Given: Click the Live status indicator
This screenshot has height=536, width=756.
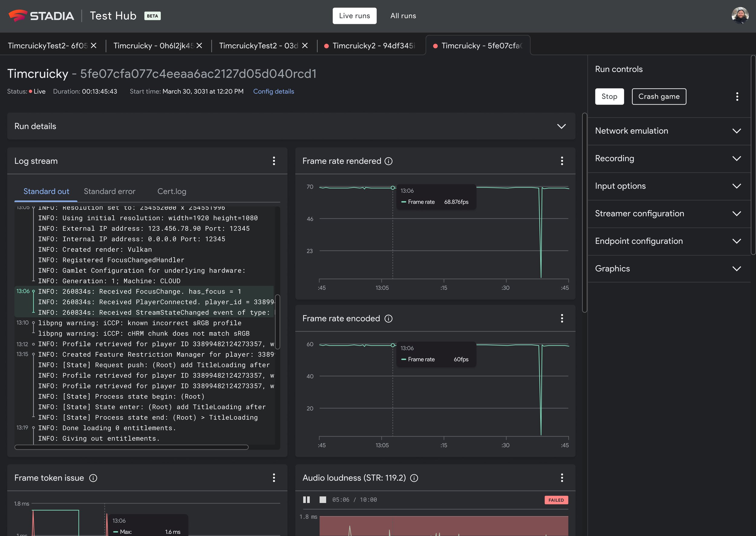Looking at the screenshot, I should coord(37,91).
